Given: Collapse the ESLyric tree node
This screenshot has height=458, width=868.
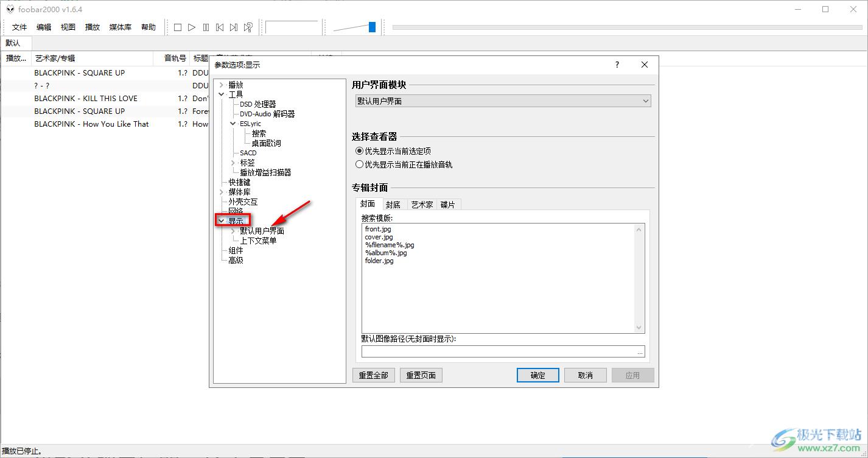Looking at the screenshot, I should (233, 124).
